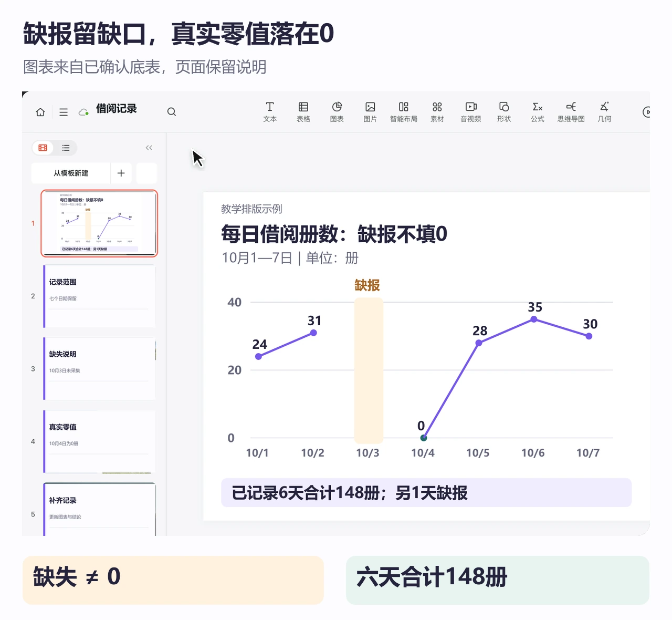Click the blank button beside the plus

[146, 173]
